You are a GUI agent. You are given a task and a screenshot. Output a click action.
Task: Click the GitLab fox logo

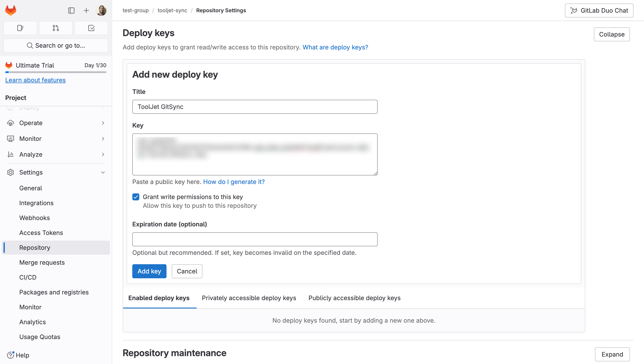click(11, 10)
